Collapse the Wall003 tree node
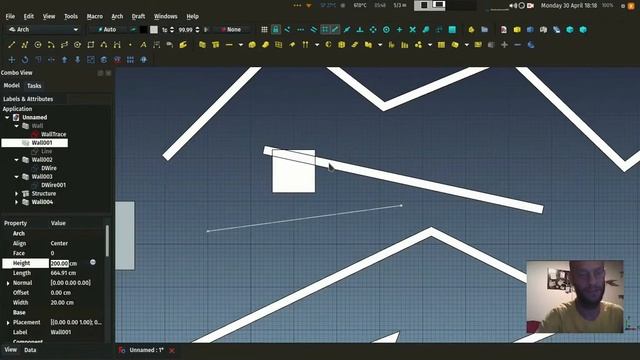 click(x=16, y=177)
